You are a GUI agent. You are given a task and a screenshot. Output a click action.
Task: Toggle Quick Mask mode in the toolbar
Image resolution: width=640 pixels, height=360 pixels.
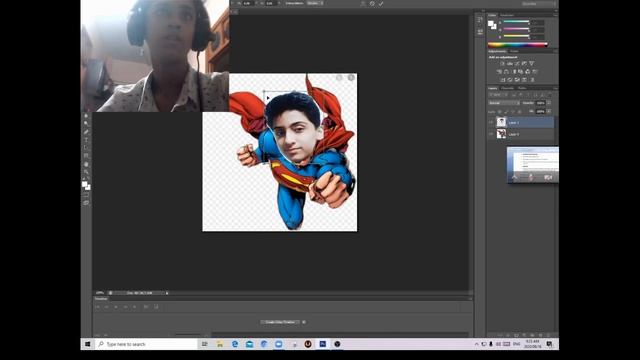(x=86, y=196)
